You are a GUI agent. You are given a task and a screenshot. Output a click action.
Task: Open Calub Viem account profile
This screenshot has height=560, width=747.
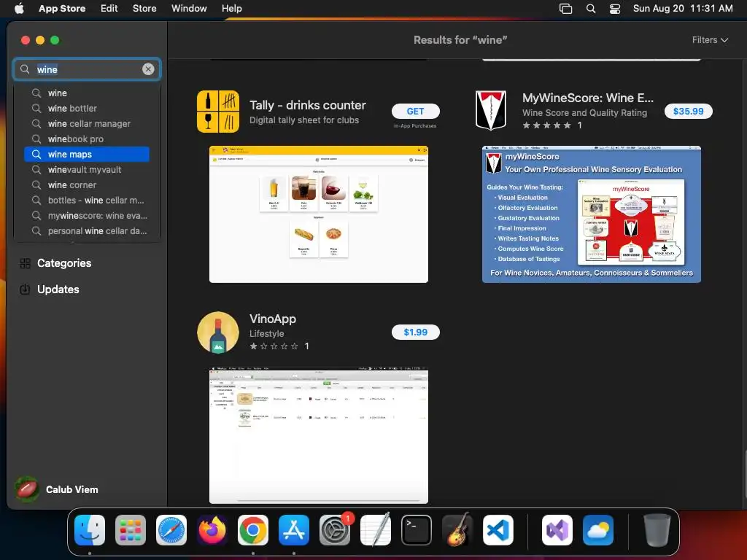57,489
